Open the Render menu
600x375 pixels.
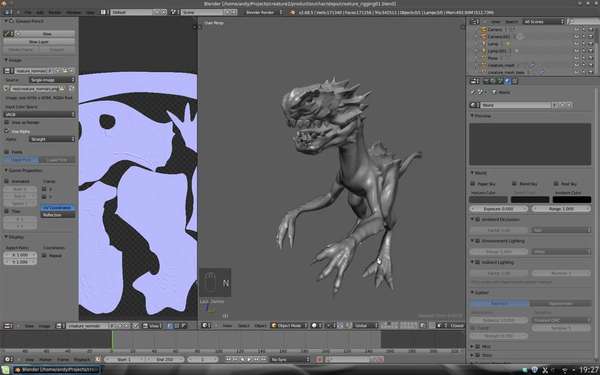coord(55,12)
